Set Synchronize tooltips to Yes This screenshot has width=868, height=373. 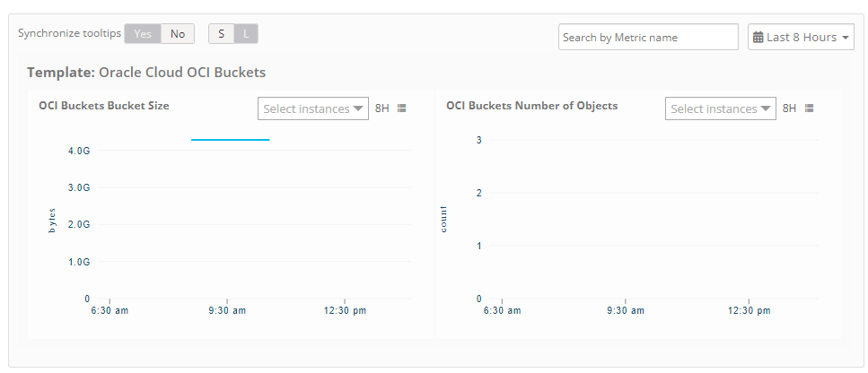click(x=142, y=34)
